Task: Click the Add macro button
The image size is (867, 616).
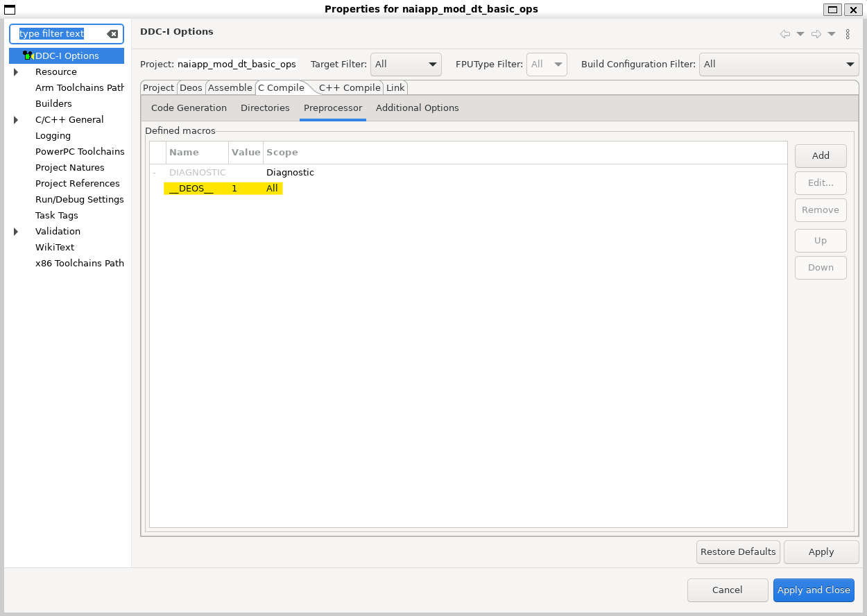Action: [821, 156]
